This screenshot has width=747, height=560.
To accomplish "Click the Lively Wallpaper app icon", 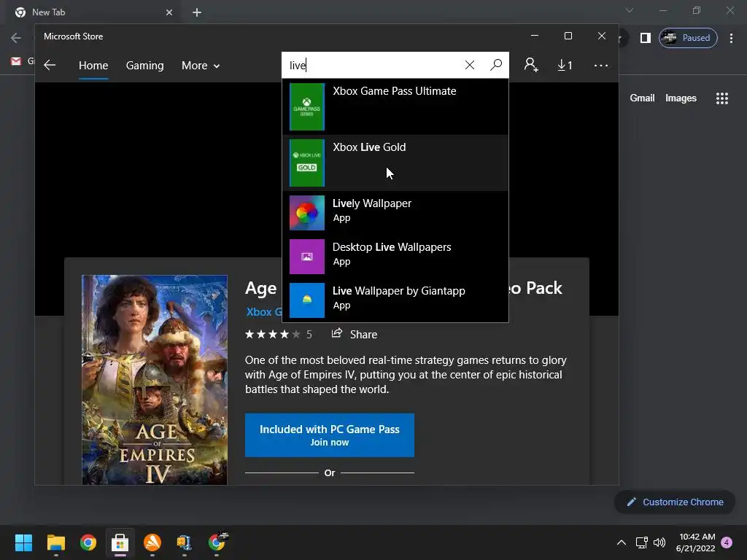I will (x=307, y=213).
